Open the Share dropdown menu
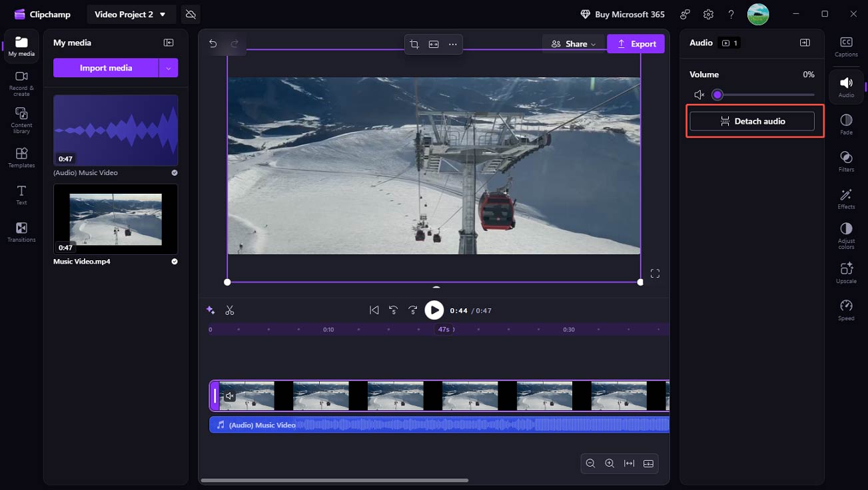This screenshot has height=490, width=868. (574, 44)
